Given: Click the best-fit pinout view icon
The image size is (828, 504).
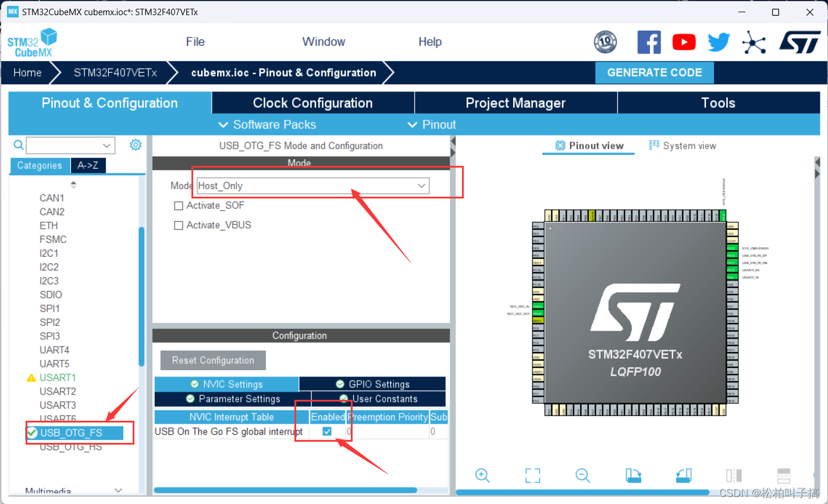Looking at the screenshot, I should pos(532,475).
